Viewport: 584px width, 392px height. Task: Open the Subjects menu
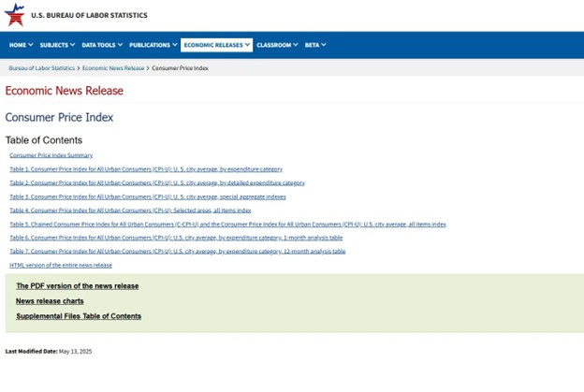point(57,45)
